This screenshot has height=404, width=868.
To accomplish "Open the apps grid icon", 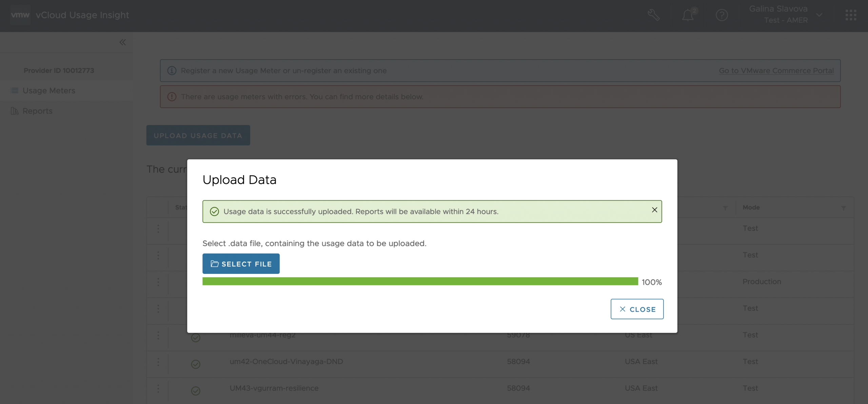I will (x=851, y=15).
